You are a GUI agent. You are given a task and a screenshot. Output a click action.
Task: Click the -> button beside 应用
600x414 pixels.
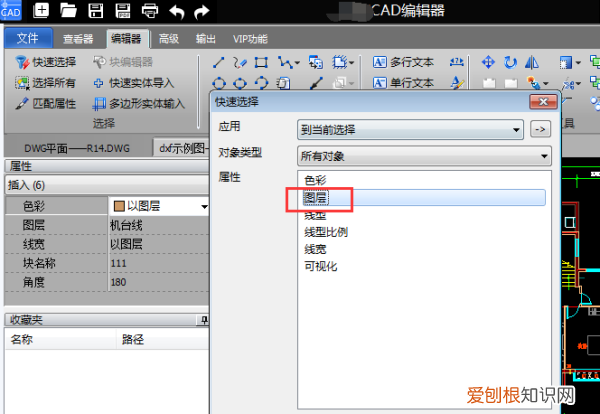540,129
